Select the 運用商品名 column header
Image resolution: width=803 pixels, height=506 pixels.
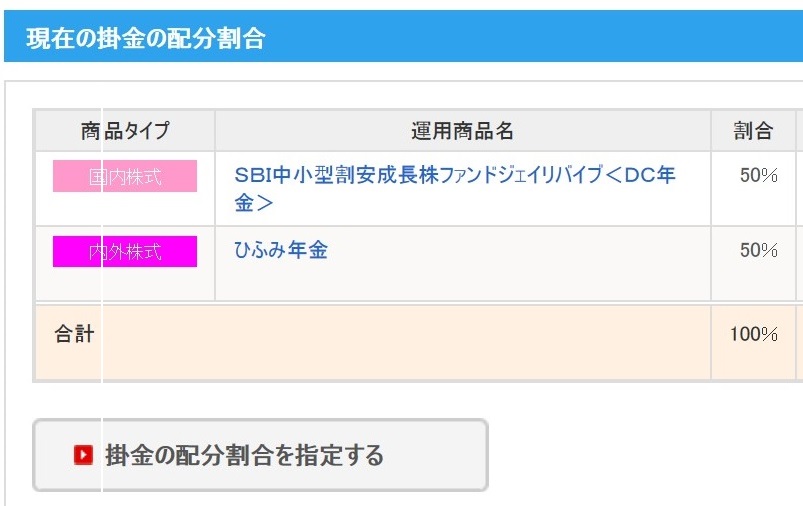pos(462,131)
